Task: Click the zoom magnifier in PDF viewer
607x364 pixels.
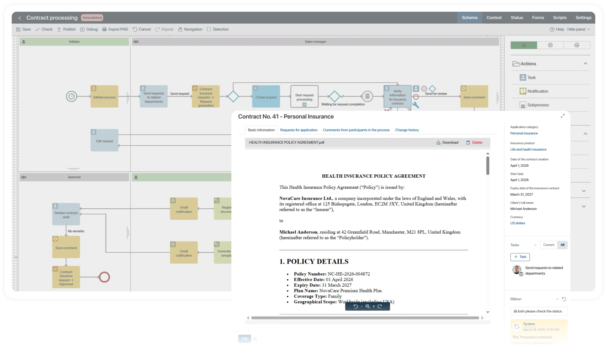Action: tap(367, 306)
